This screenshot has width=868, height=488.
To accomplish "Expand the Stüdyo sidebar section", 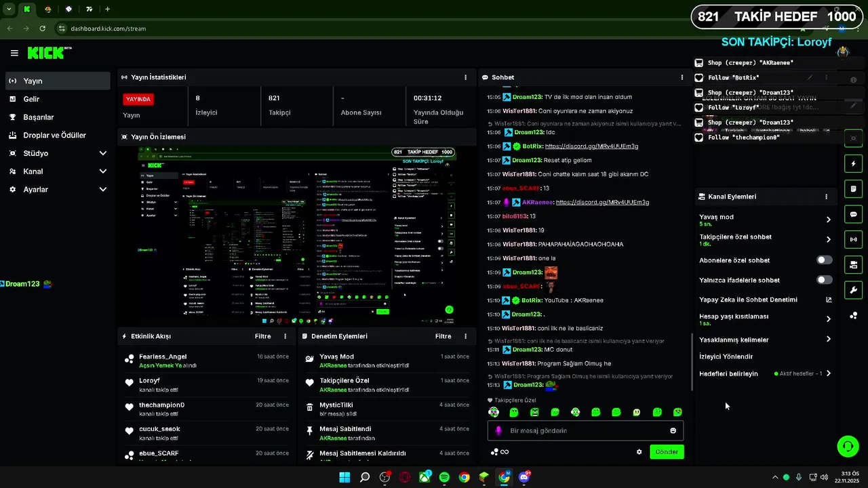I will tap(103, 153).
